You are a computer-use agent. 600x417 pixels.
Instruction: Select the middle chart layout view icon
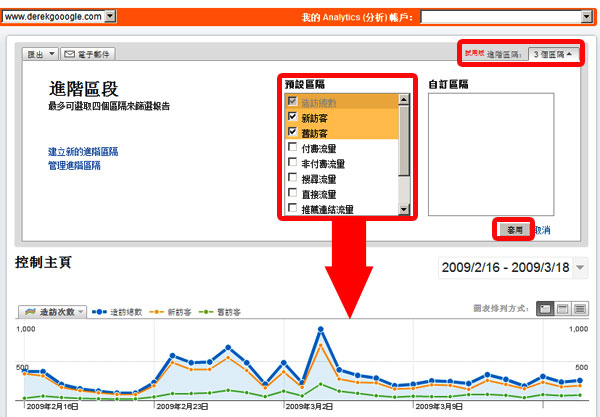pyautogui.click(x=562, y=308)
